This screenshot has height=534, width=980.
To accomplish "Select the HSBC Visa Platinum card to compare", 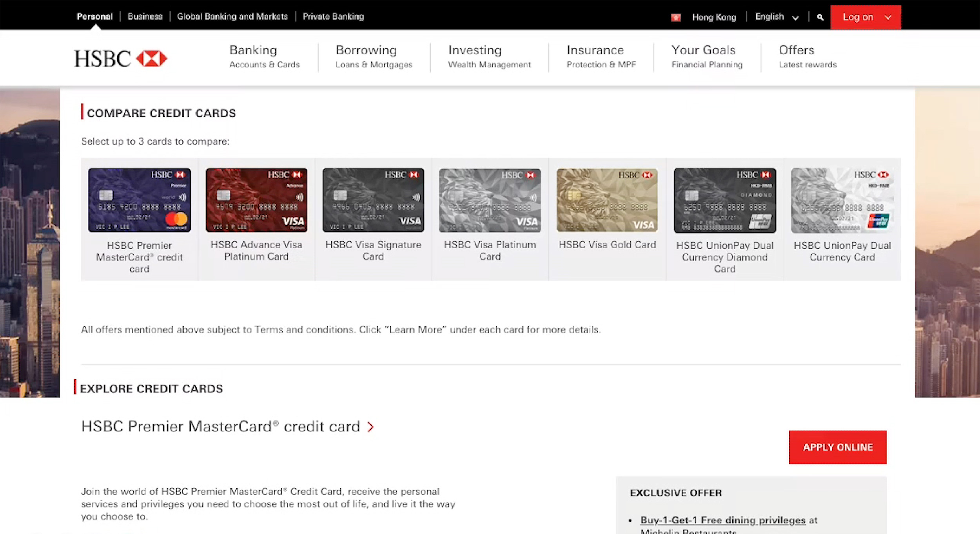I will [490, 200].
